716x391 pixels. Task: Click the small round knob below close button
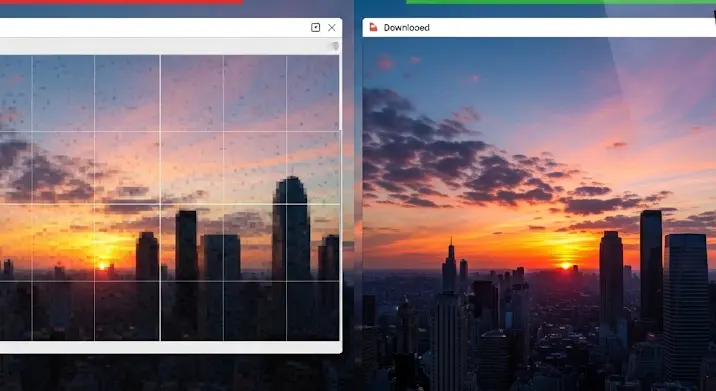point(335,46)
